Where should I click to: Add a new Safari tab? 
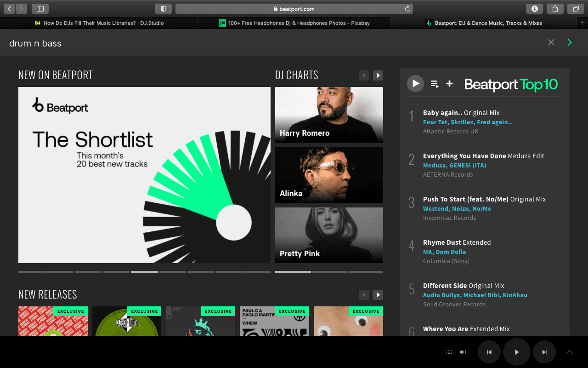click(x=582, y=23)
